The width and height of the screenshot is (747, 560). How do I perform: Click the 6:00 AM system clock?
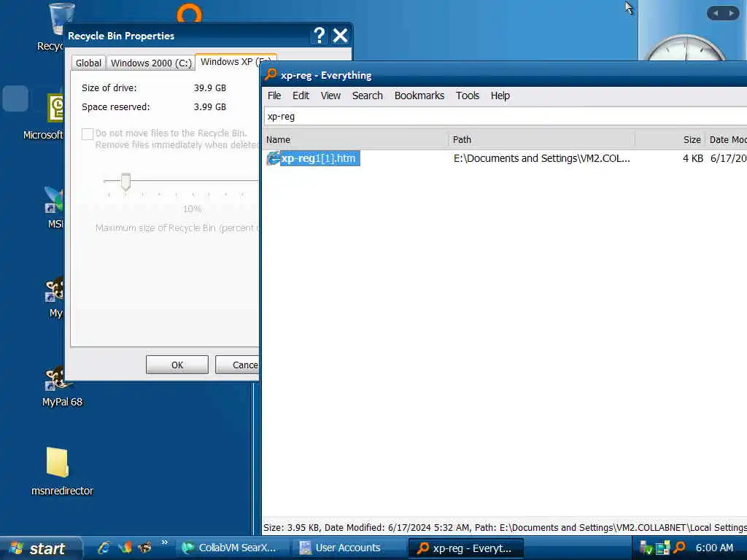714,548
